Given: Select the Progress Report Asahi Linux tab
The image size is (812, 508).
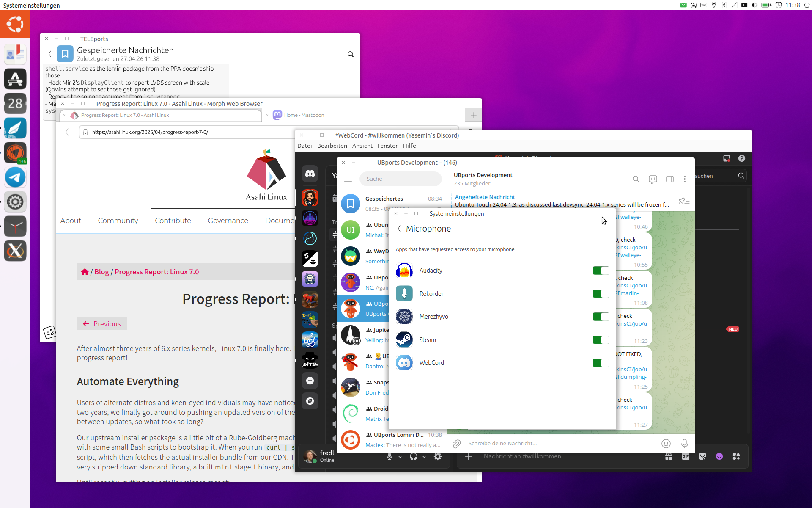Looking at the screenshot, I should (161, 115).
